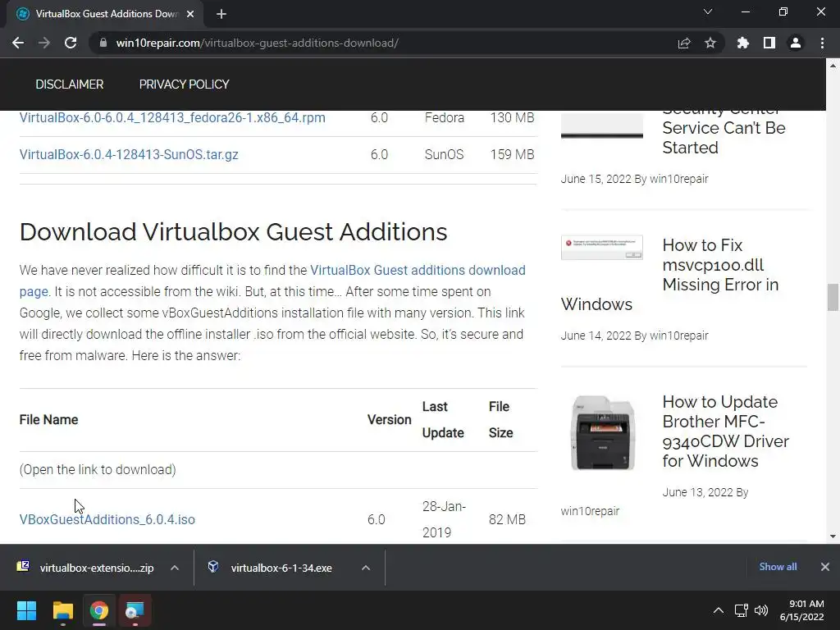This screenshot has width=840, height=630.
Task: Toggle the Chrome side panel
Action: [x=769, y=43]
